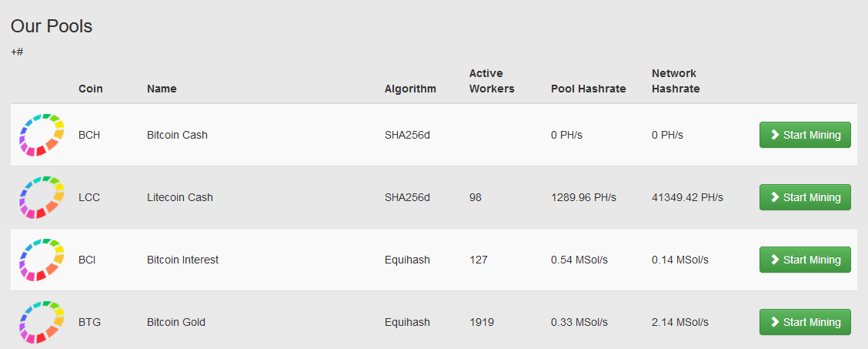Click the Bitcoin Cash rainbow ring icon

pos(42,135)
